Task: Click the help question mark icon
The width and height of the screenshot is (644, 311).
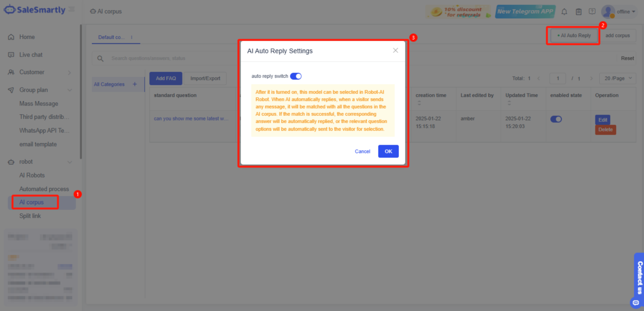Action: click(592, 12)
